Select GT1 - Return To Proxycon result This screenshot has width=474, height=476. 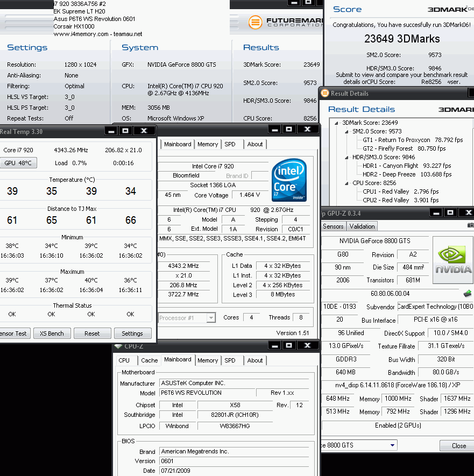[x=413, y=140]
